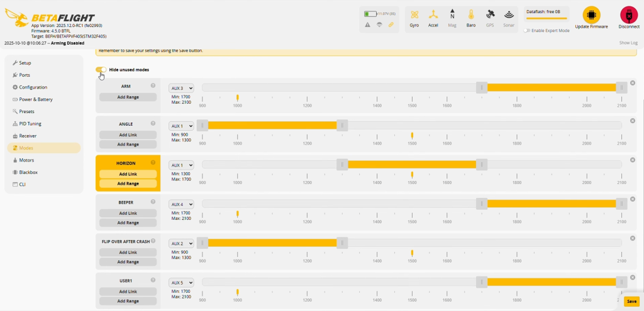Click Show Log link
This screenshot has width=644, height=311.
pos(628,43)
